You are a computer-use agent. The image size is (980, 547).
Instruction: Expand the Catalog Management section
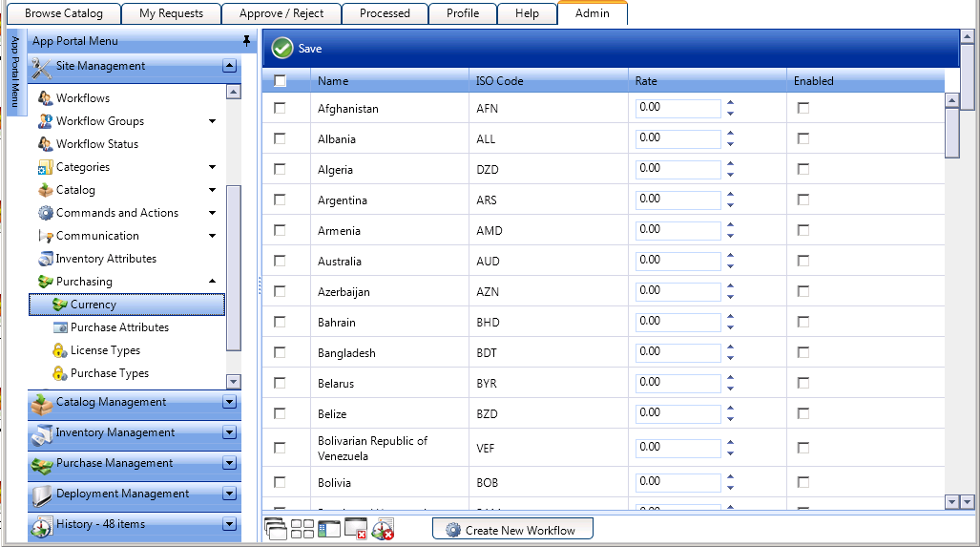pos(229,402)
